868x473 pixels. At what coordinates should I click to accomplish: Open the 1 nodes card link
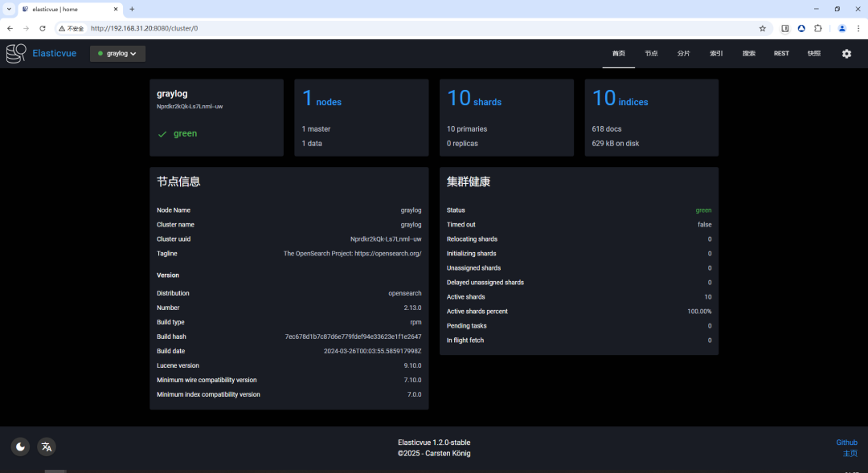point(321,99)
